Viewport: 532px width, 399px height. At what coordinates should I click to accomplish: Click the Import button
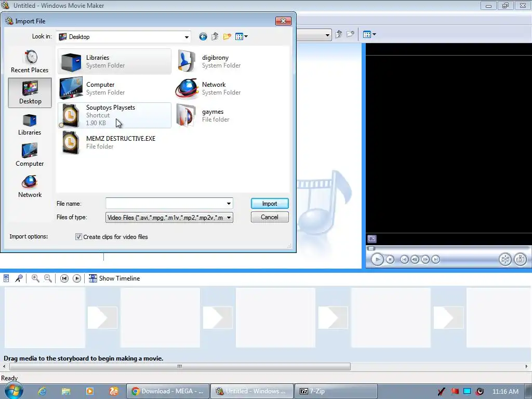point(270,204)
